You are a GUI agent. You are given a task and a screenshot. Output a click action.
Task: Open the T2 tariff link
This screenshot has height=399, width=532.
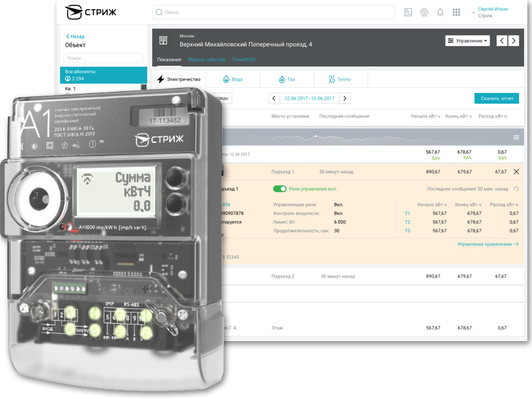pos(407,222)
